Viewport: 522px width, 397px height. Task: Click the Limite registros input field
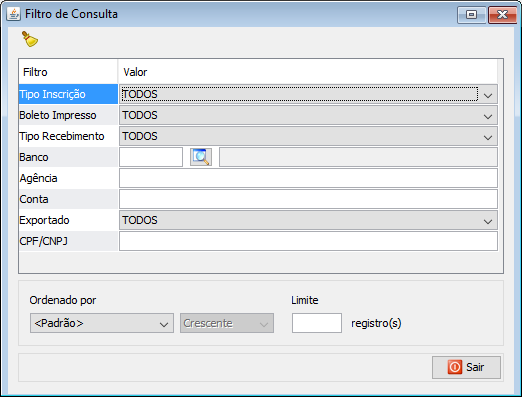point(317,323)
